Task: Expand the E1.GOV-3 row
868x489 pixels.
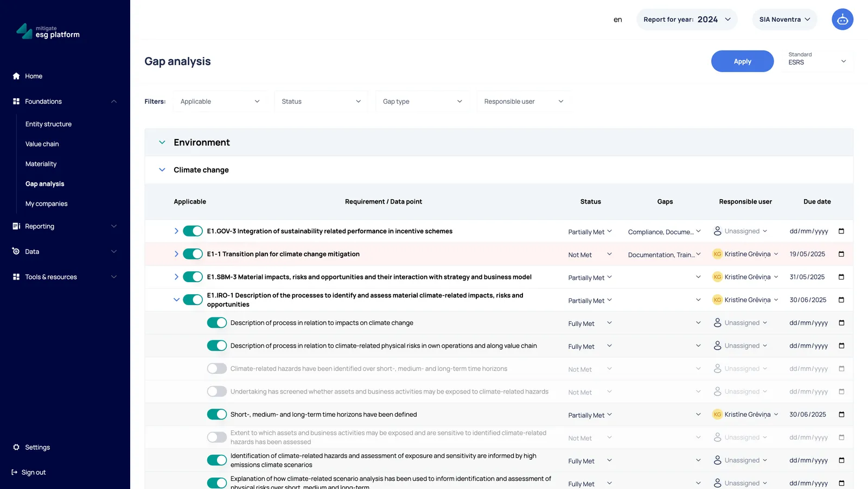Action: (176, 231)
